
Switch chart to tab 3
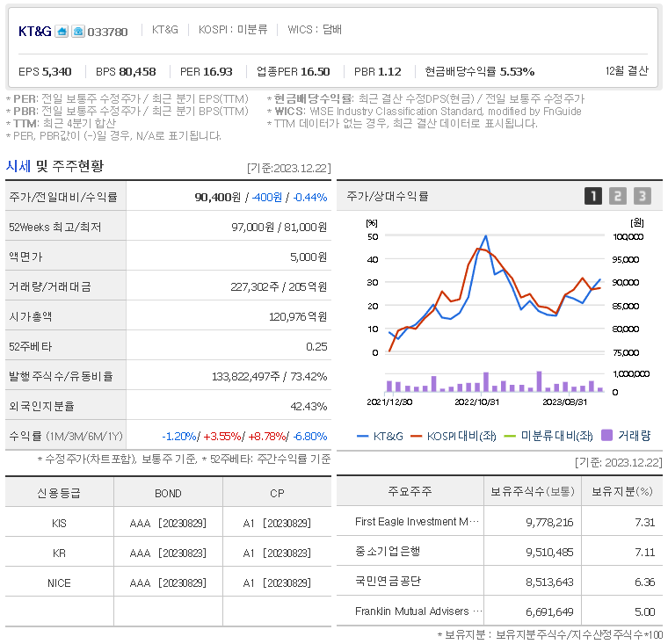point(642,196)
